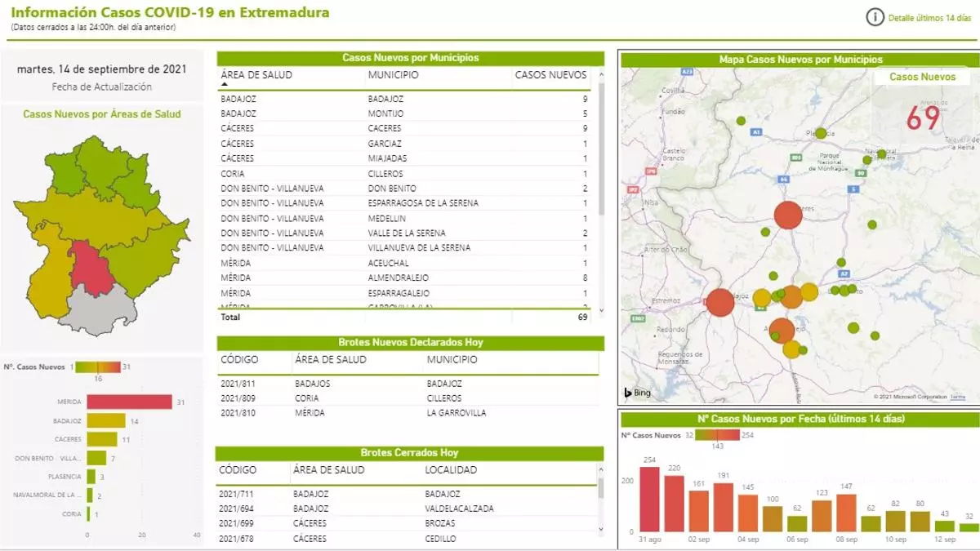The height and width of the screenshot is (551, 980).
Task: Select the large Badajoz bubble on the map
Action: (719, 302)
